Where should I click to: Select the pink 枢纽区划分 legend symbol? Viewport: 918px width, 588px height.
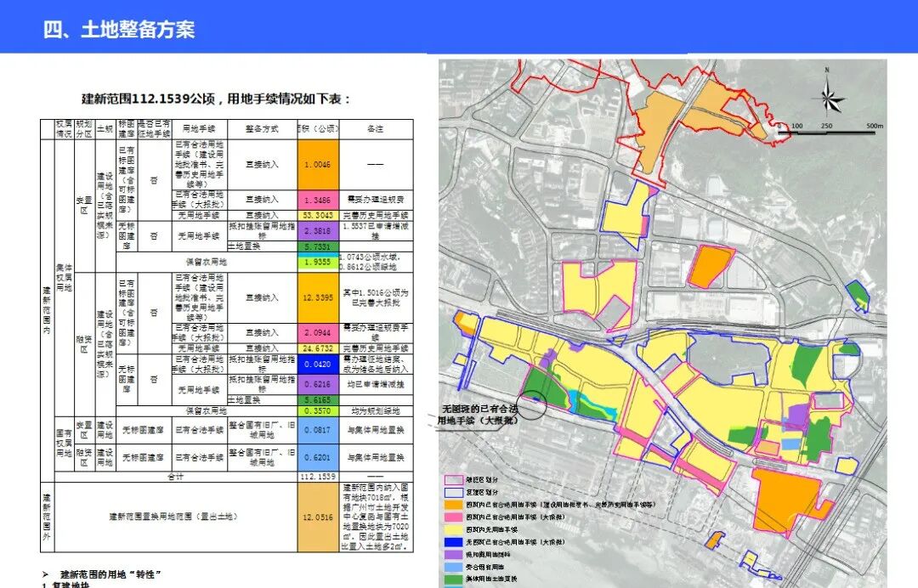pyautogui.click(x=453, y=480)
